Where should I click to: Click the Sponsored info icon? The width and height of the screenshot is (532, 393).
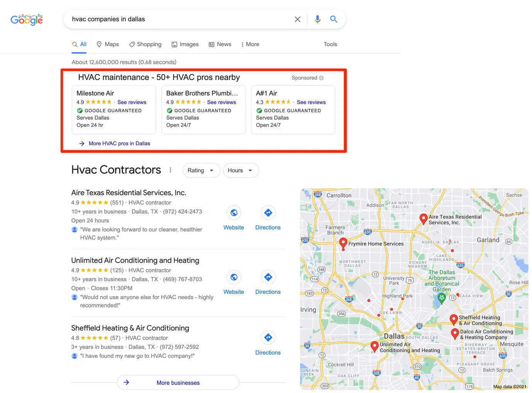pyautogui.click(x=321, y=78)
